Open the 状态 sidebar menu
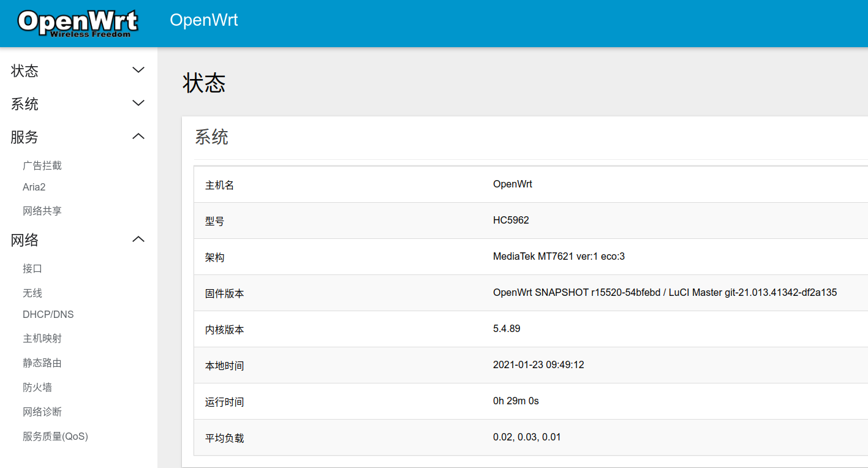 (25, 71)
